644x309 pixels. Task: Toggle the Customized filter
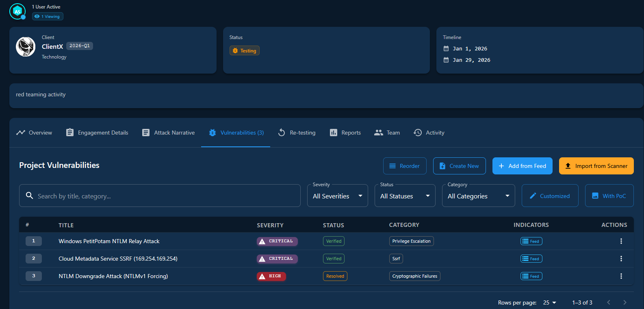(550, 196)
